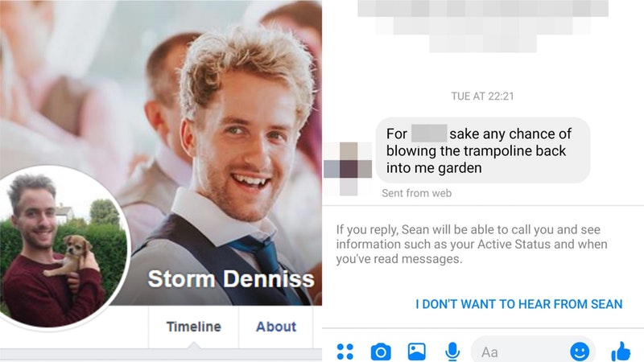Open the circular profile picture with puppy
Viewport: 644px width, 362px height.
tap(64, 249)
